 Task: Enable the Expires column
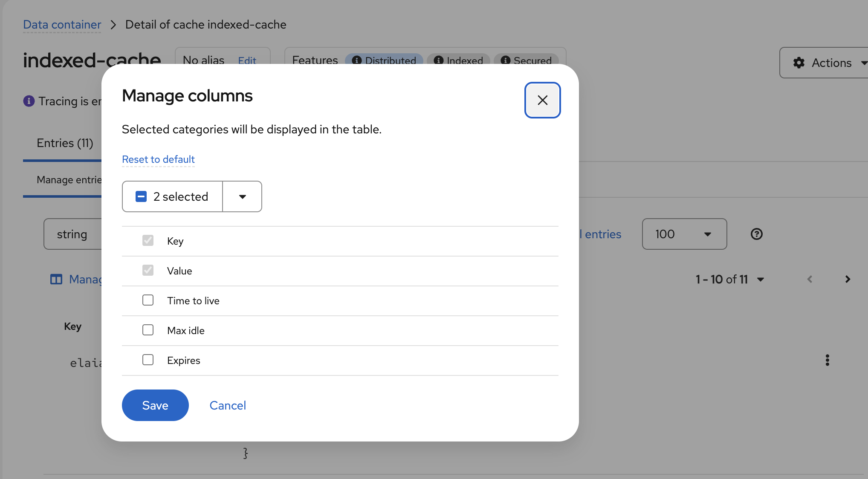[x=148, y=360]
